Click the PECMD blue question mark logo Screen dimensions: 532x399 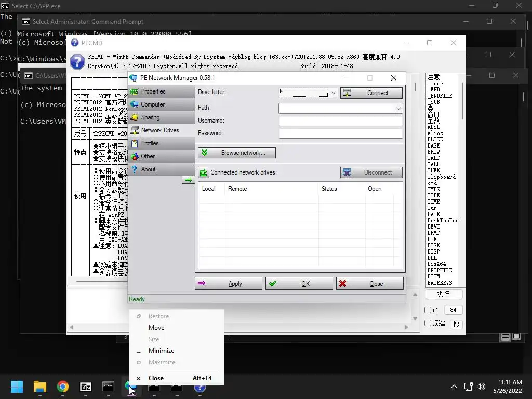(77, 62)
